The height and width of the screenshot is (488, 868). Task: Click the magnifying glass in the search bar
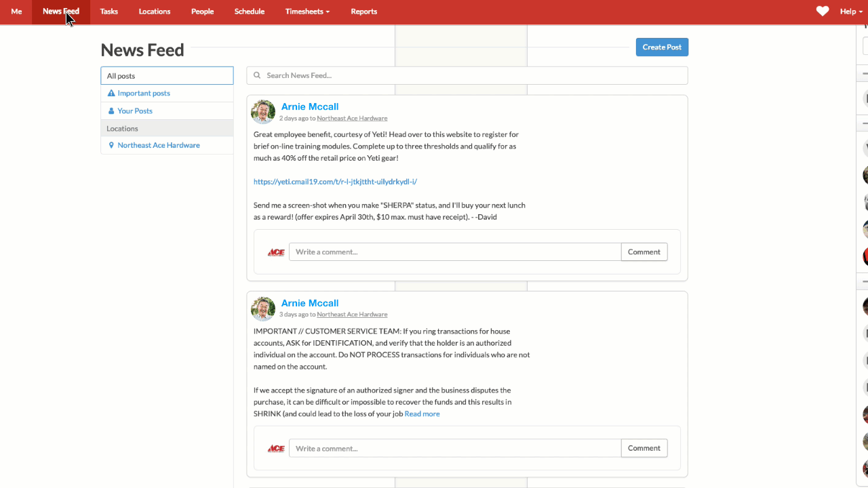pyautogui.click(x=256, y=75)
